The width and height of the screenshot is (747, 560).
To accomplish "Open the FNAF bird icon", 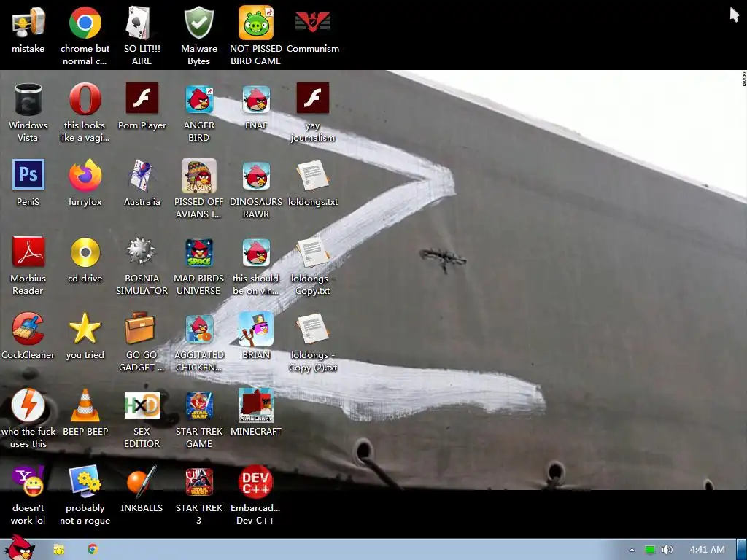I will (256, 99).
